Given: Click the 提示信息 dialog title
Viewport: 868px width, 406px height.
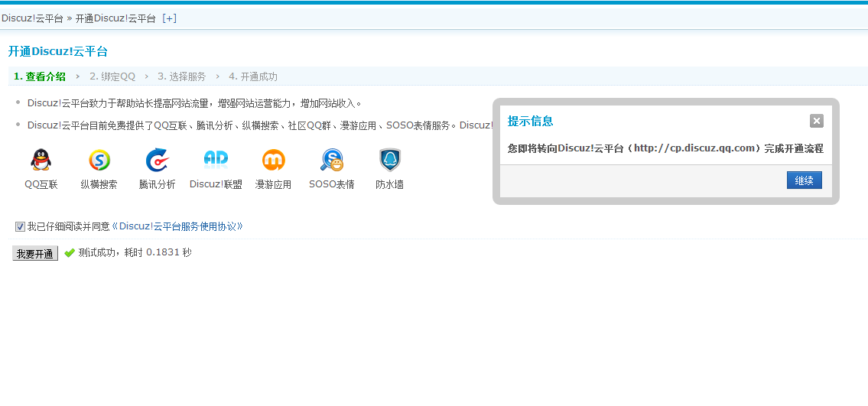Looking at the screenshot, I should coord(530,121).
